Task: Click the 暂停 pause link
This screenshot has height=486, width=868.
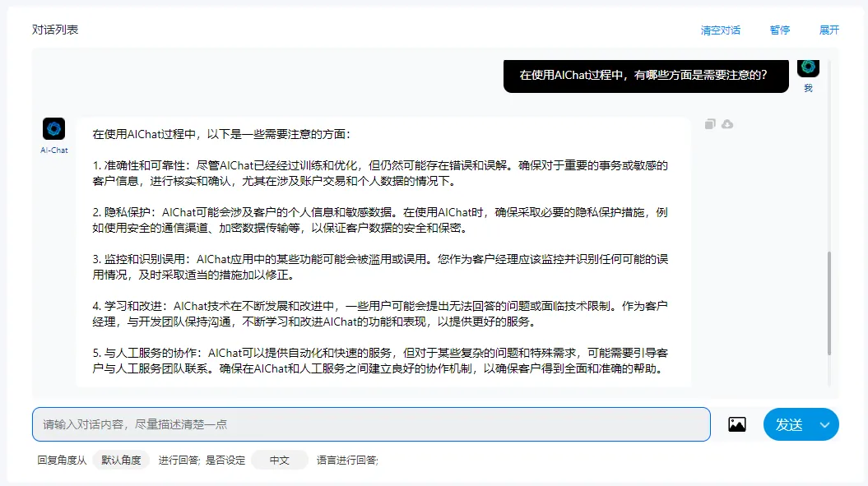Action: [x=779, y=30]
